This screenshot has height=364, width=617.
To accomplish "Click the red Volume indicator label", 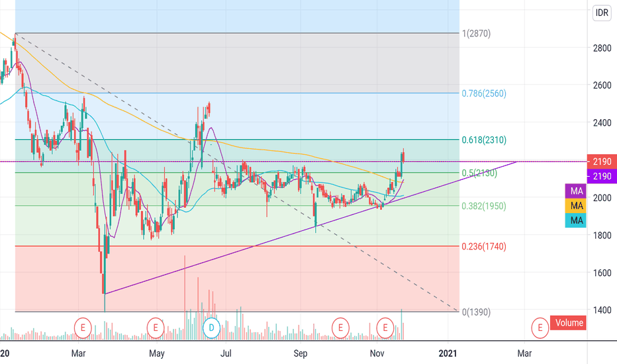I will [568, 323].
